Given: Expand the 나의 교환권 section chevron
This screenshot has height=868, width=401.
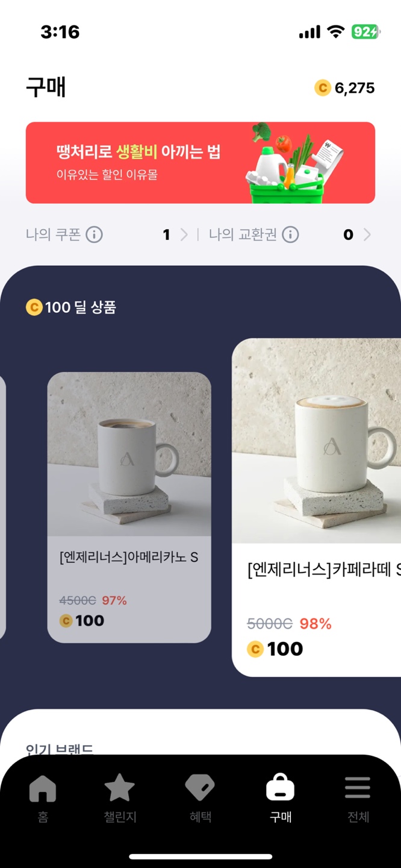Looking at the screenshot, I should (x=368, y=235).
